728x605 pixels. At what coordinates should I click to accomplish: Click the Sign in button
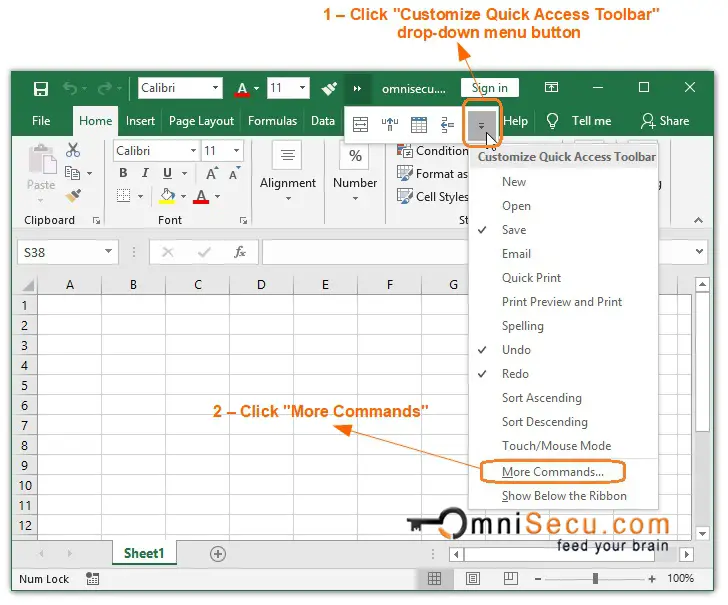[x=489, y=88]
